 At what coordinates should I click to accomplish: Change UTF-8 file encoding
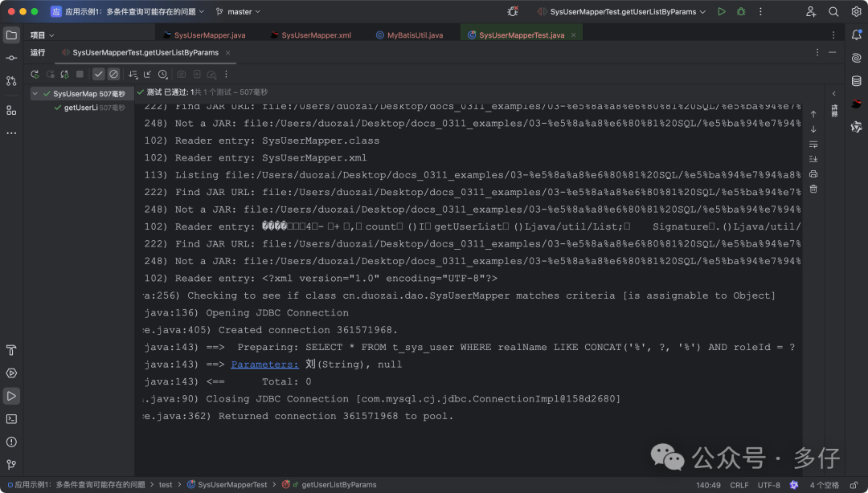click(768, 485)
